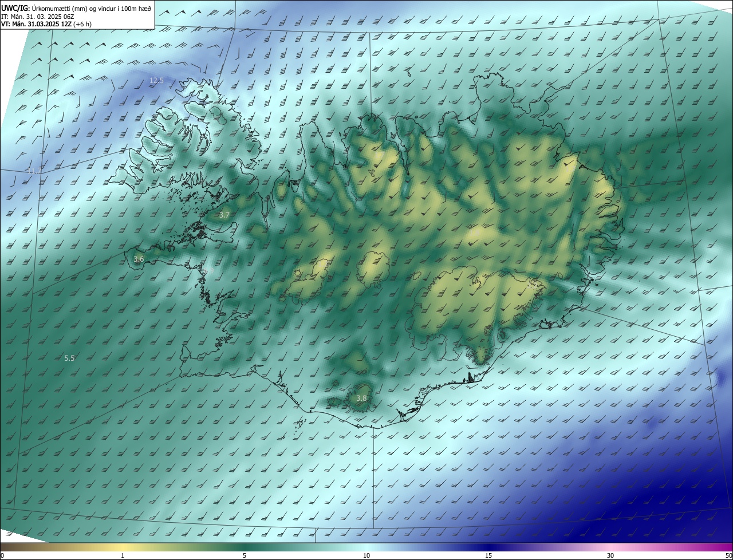
Task: Click the '15' tick label on the color scale
Action: 488,556
